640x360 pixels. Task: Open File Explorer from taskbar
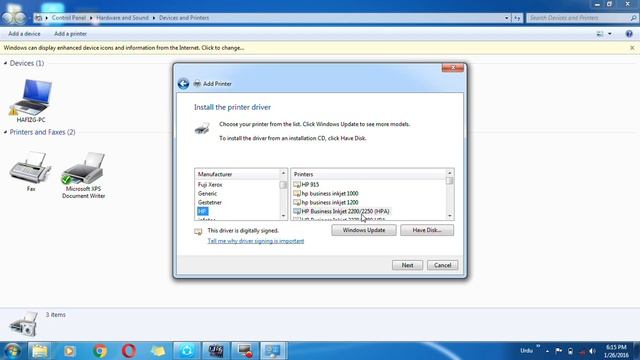[x=40, y=351]
